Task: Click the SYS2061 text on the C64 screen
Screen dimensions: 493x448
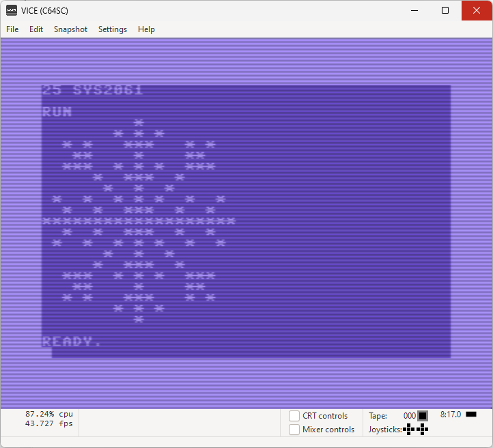Action: click(x=107, y=90)
